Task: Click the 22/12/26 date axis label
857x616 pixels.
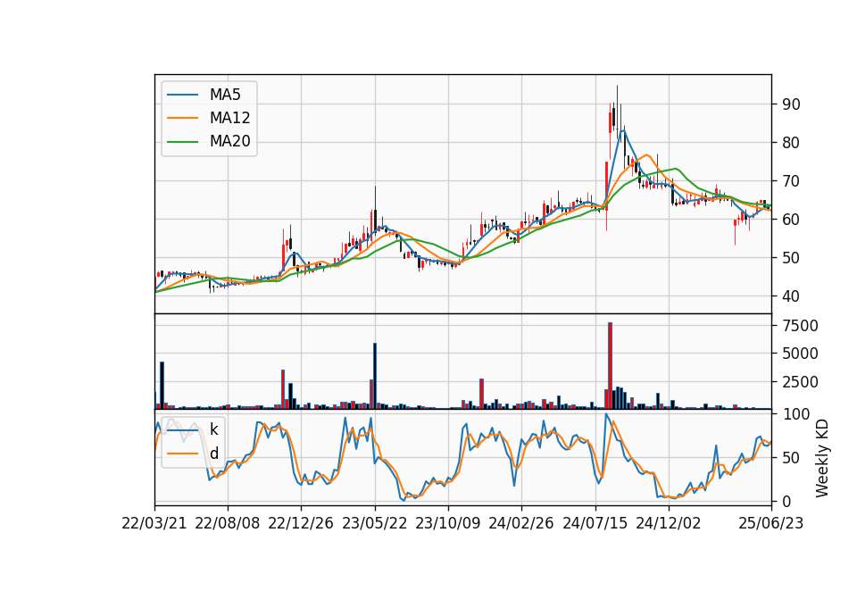Action: 301,523
